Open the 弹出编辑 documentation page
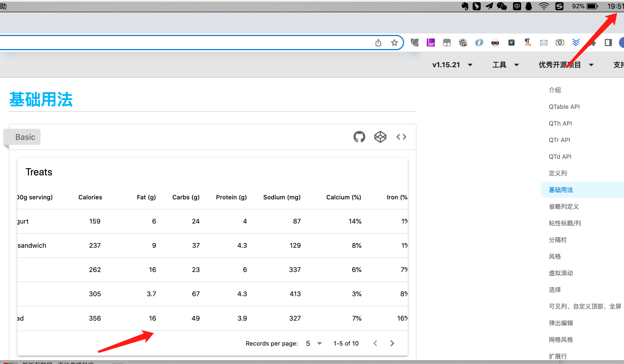 [x=561, y=323]
